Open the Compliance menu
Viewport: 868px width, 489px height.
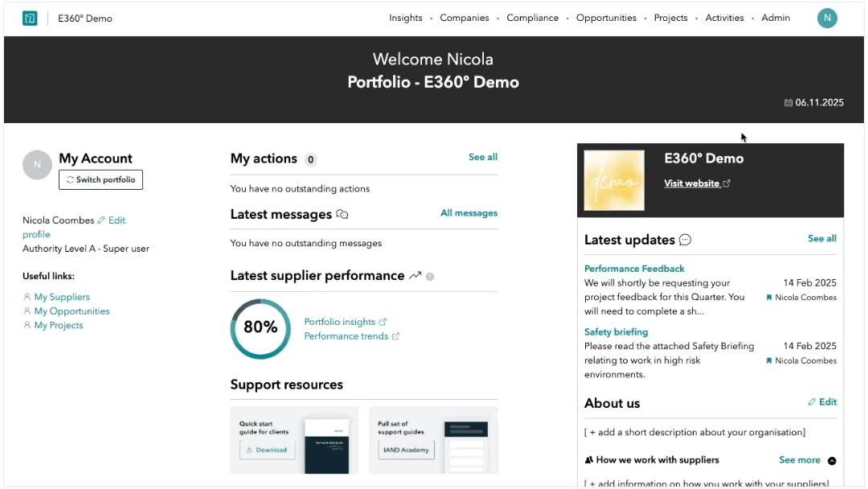click(533, 18)
